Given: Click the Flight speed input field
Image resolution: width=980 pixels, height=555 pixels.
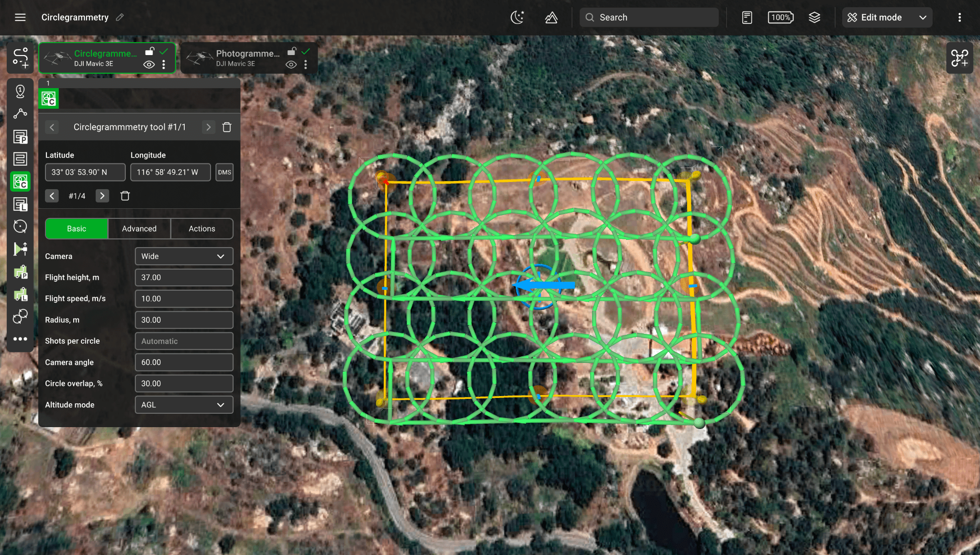Looking at the screenshot, I should [184, 298].
